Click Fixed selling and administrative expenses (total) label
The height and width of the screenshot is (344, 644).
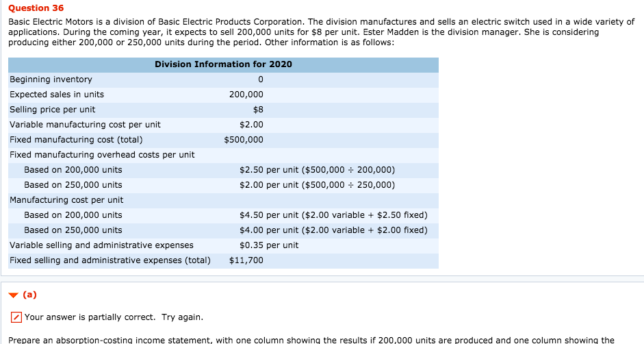tap(110, 260)
